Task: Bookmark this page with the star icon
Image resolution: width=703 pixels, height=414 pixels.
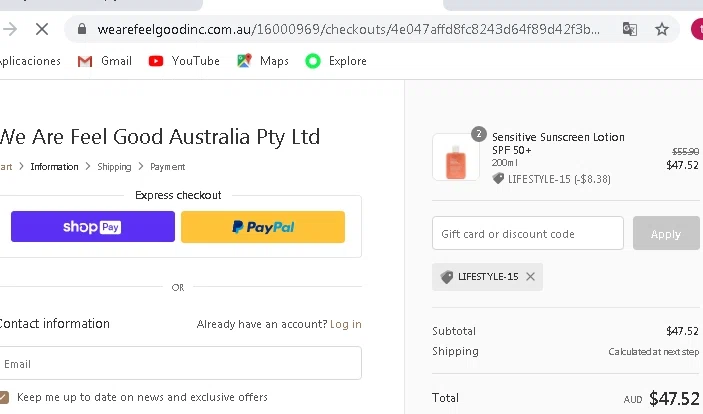Action: click(x=661, y=29)
